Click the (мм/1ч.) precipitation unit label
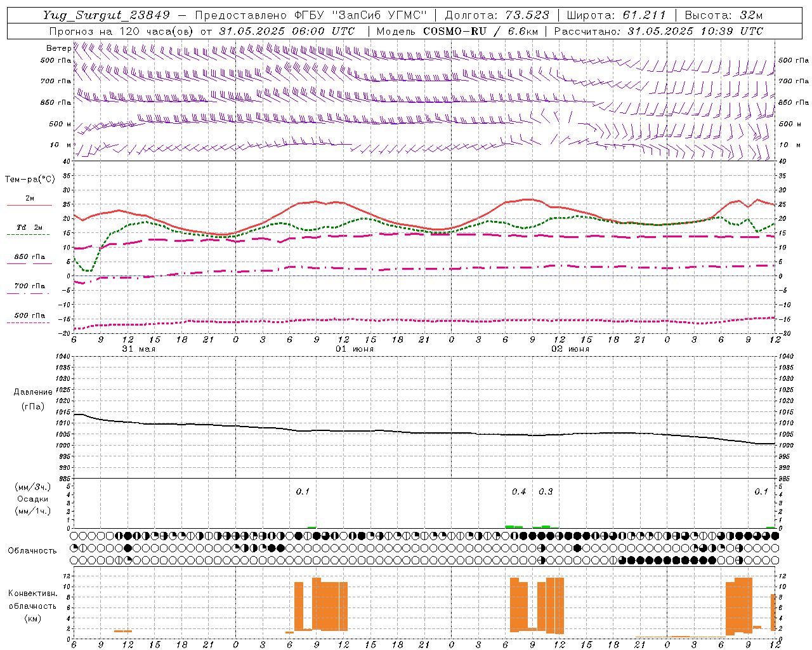Image resolution: width=812 pixels, height=650 pixels. (x=33, y=511)
